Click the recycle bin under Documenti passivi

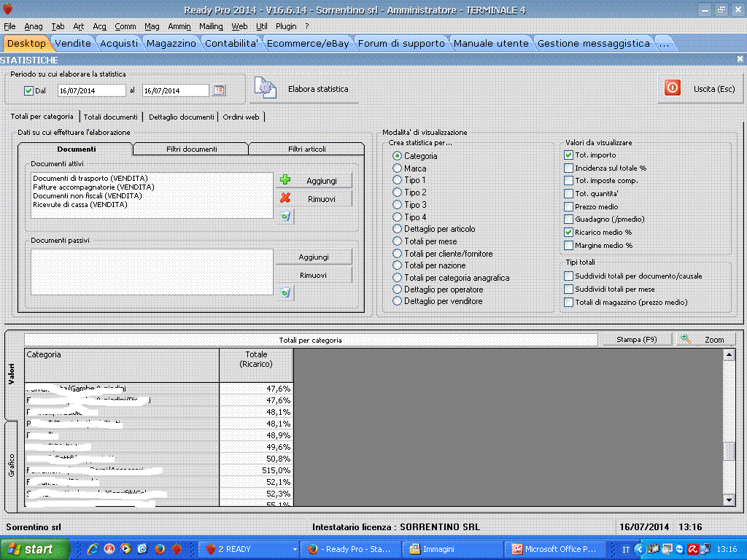pos(286,292)
